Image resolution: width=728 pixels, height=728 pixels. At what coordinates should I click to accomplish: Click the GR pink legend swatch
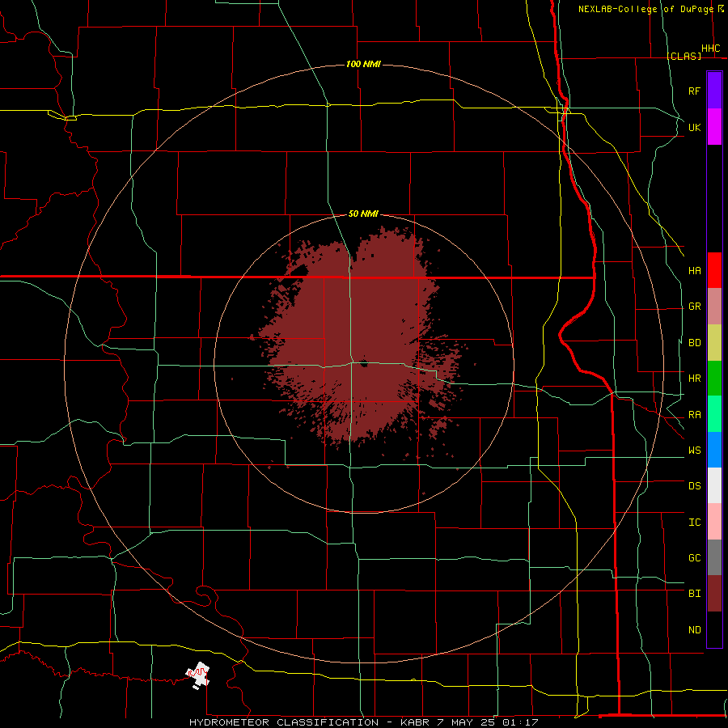click(714, 307)
